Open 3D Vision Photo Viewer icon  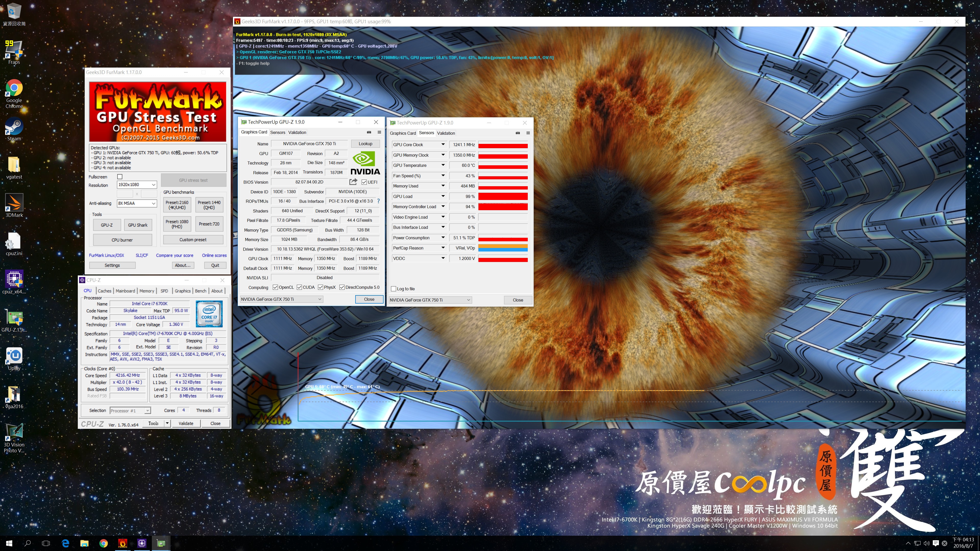point(14,438)
